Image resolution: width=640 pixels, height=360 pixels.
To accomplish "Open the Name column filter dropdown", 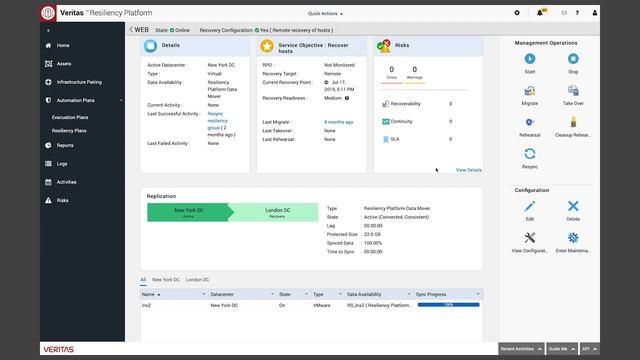I will click(204, 294).
